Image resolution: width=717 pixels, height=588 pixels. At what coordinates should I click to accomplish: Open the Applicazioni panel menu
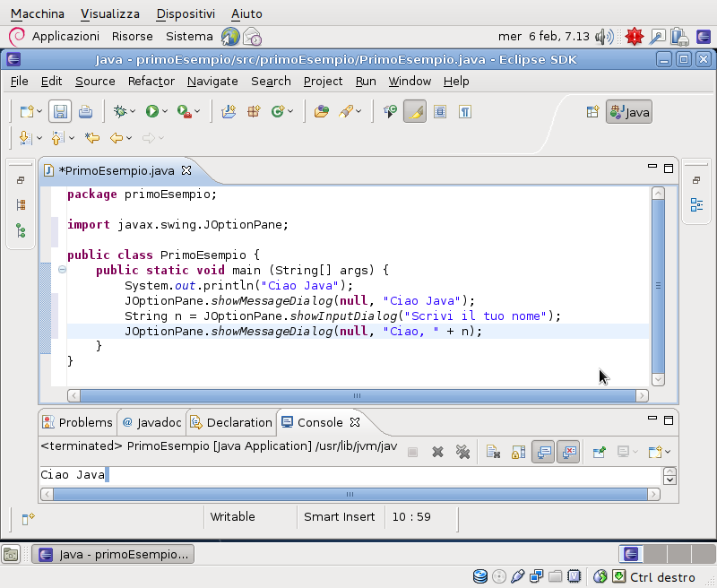pos(65,37)
